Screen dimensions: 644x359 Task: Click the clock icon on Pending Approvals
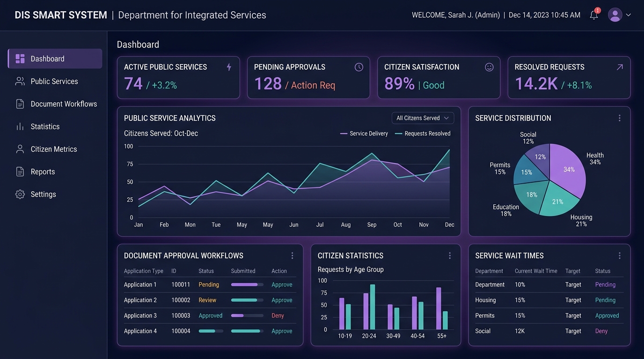point(359,67)
